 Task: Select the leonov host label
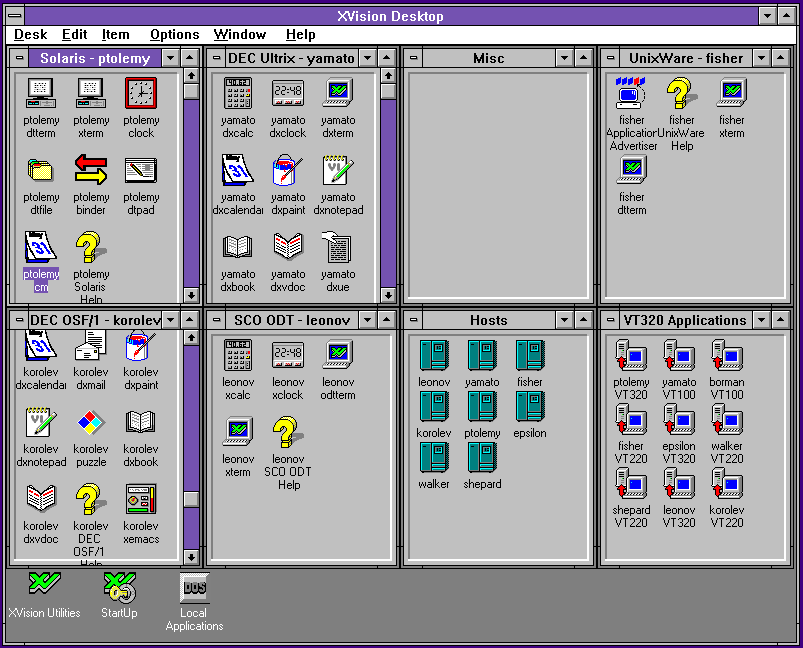click(434, 382)
